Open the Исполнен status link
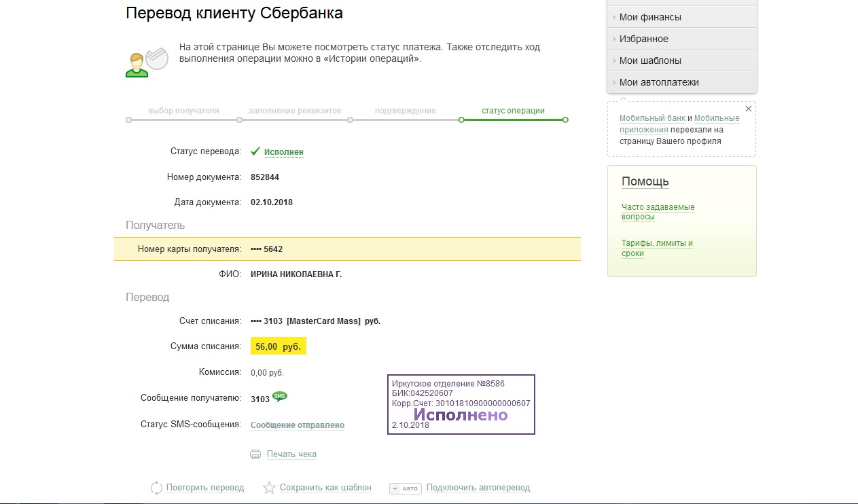 pyautogui.click(x=284, y=152)
